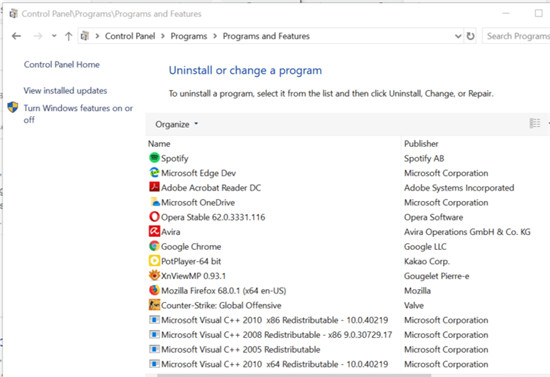Viewport: 550px width, 377px height.
Task: Select the Spotify program icon
Action: pos(154,158)
